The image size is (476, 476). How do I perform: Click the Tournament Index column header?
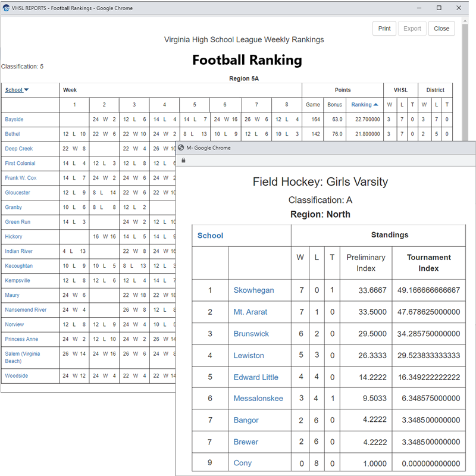428,263
